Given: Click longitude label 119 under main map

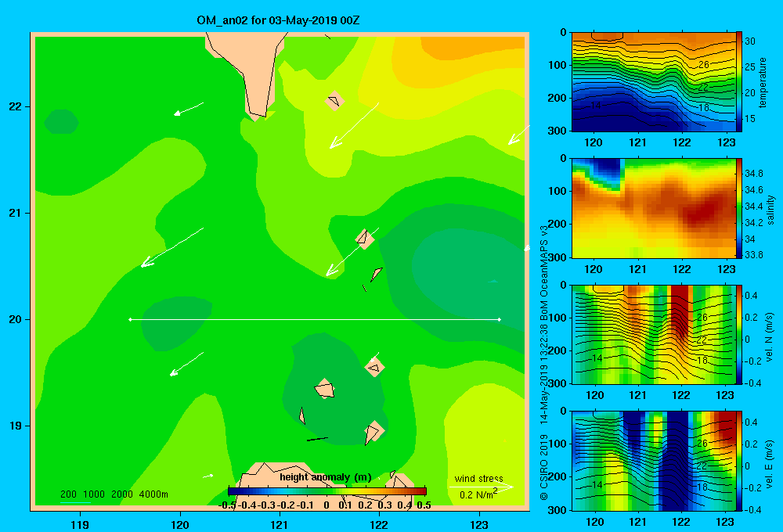Looking at the screenshot, I should (80, 524).
